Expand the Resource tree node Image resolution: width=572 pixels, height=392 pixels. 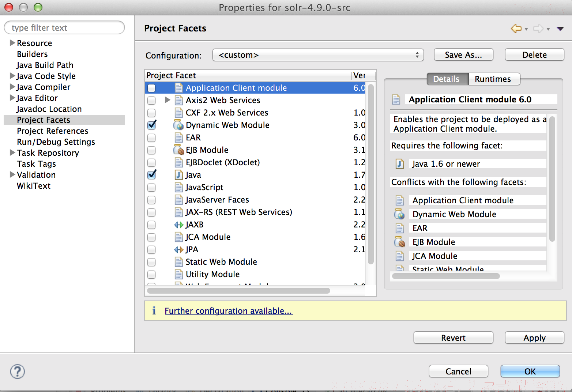coord(12,43)
